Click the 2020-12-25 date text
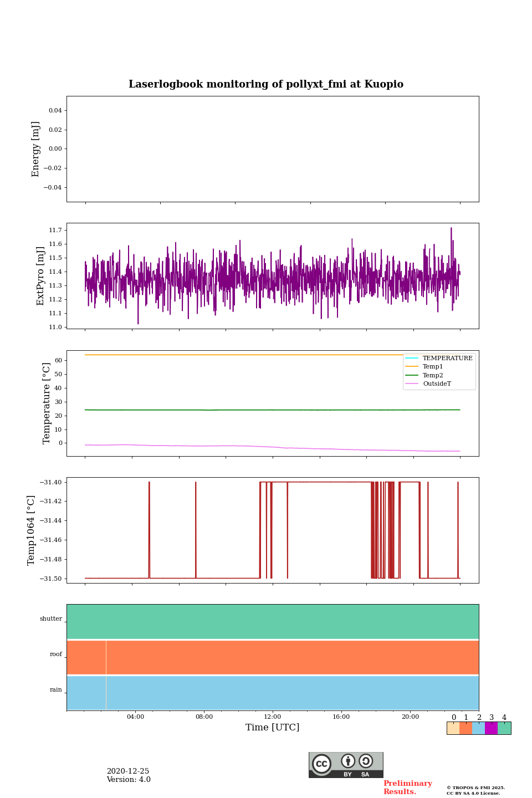 coord(128,771)
